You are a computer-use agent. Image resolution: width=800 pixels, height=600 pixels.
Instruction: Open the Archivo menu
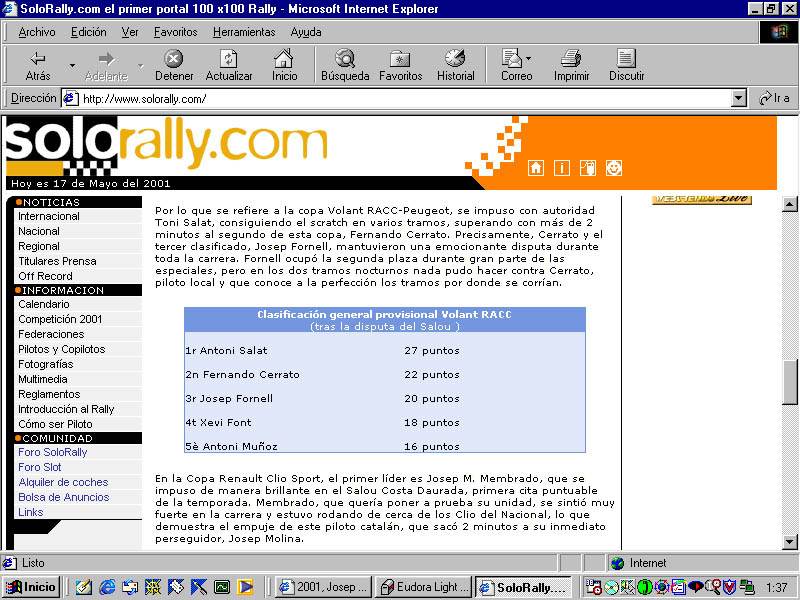[x=37, y=32]
